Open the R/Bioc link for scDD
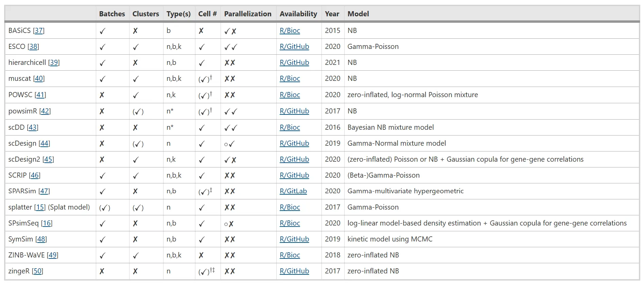Viewport: 644px width, 287px height. coord(290,127)
